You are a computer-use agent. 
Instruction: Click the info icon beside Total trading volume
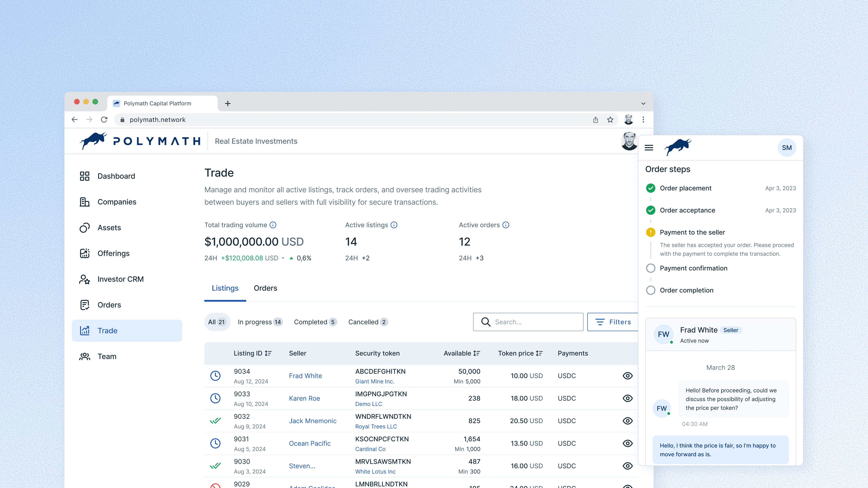coord(273,225)
